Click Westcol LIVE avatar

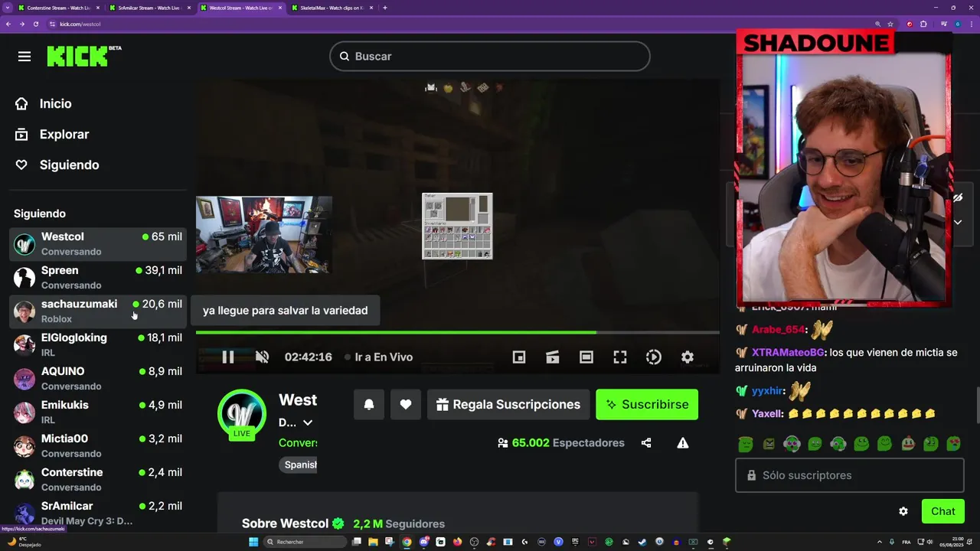[242, 415]
